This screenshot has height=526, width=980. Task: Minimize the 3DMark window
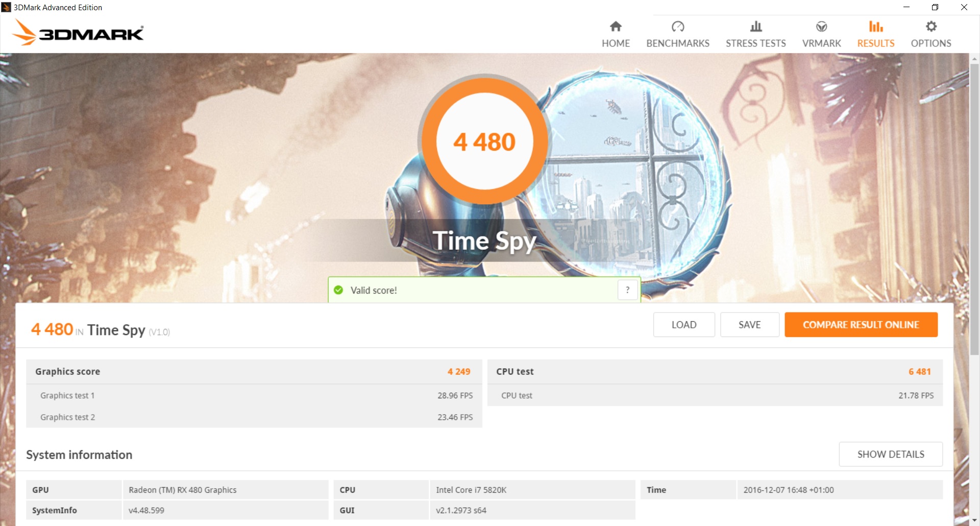pyautogui.click(x=906, y=7)
